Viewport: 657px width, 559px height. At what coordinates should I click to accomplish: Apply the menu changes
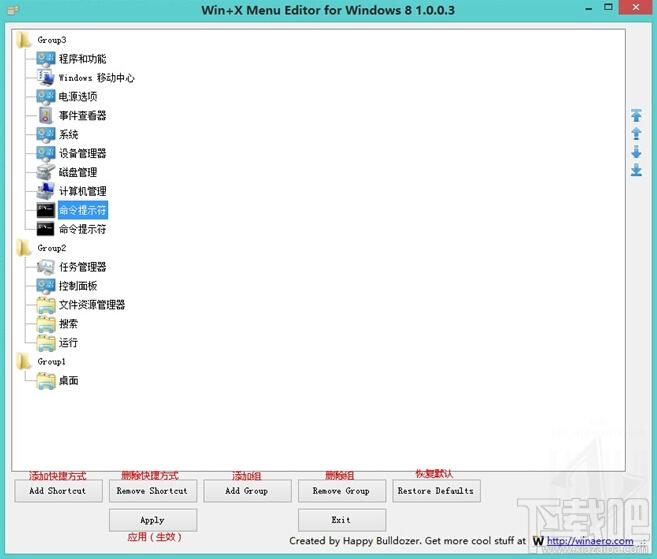point(153,520)
